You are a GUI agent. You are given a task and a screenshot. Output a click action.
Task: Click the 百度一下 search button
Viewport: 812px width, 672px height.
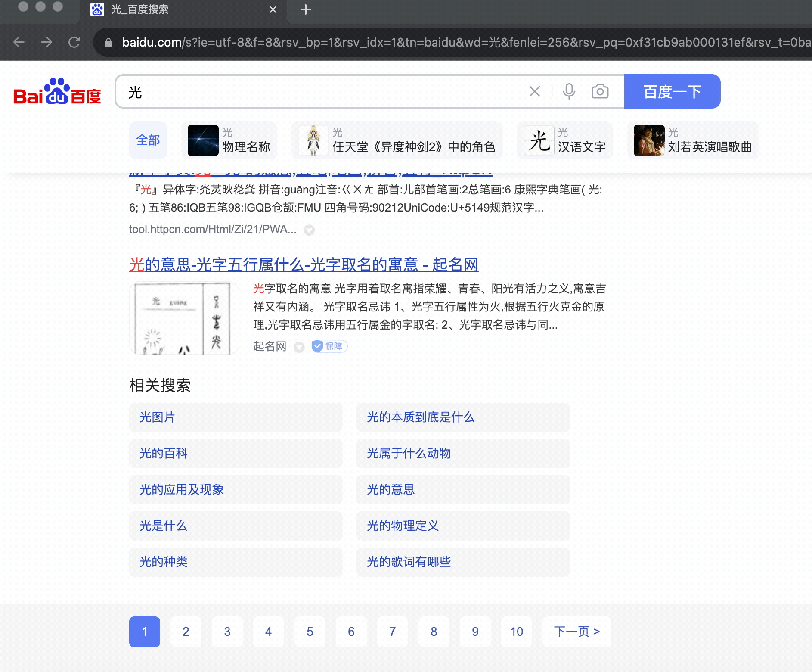tap(673, 91)
